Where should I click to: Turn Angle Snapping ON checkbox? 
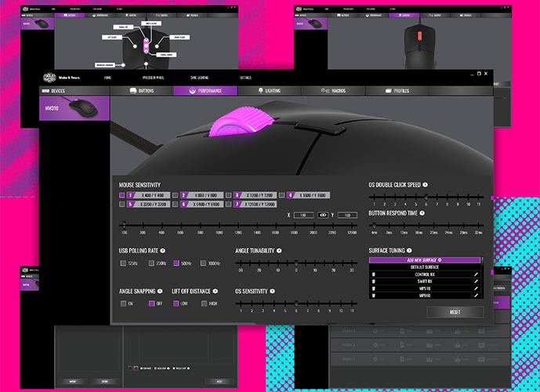tap(122, 303)
